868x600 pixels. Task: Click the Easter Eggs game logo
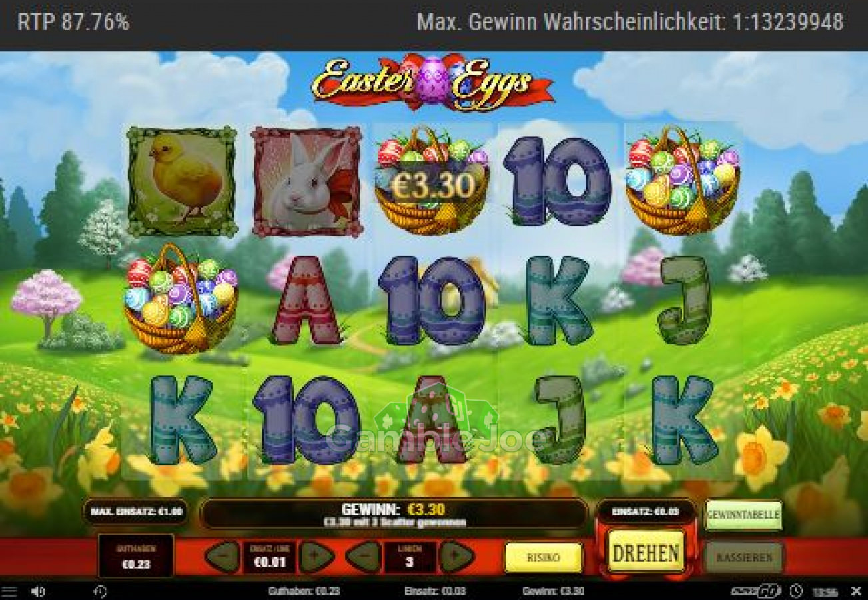pos(433,83)
